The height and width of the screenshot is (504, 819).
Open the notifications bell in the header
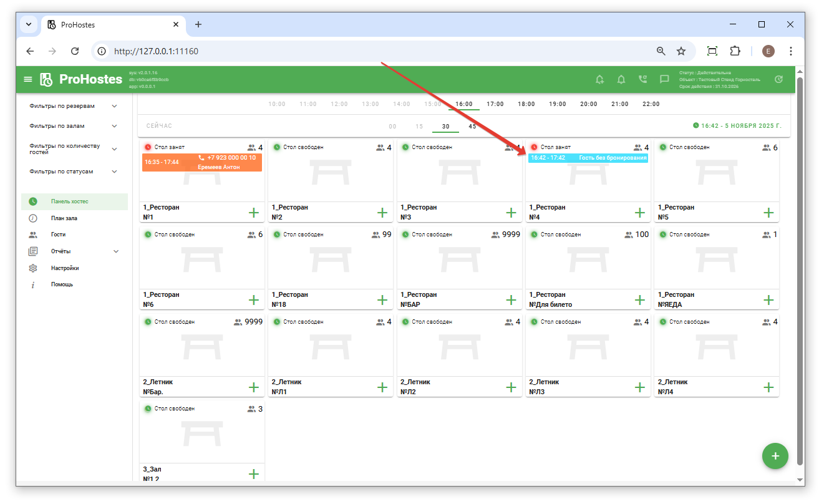click(x=621, y=80)
